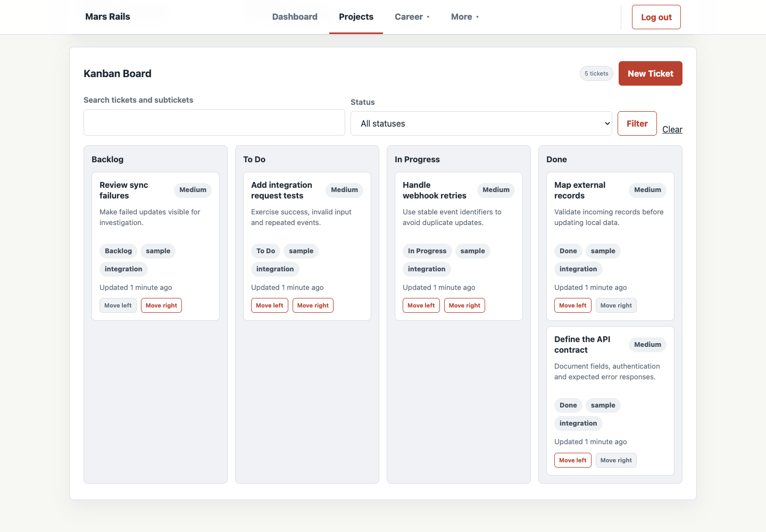Move Define the API contract left
This screenshot has width=766, height=532.
click(573, 460)
